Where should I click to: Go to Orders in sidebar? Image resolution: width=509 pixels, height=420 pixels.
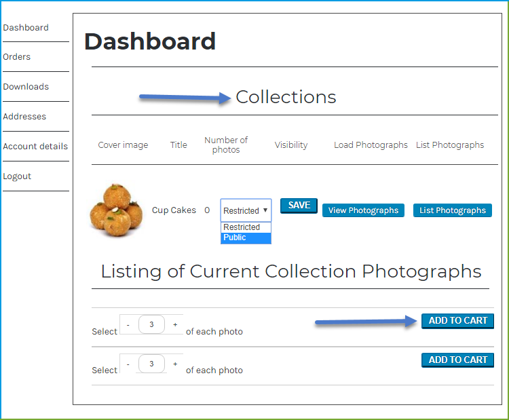point(16,57)
